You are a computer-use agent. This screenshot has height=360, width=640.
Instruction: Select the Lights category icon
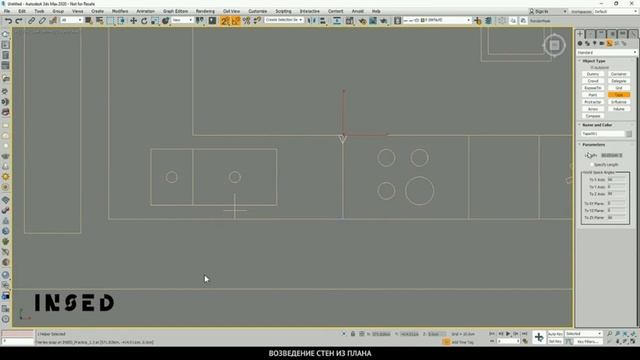[594, 44]
